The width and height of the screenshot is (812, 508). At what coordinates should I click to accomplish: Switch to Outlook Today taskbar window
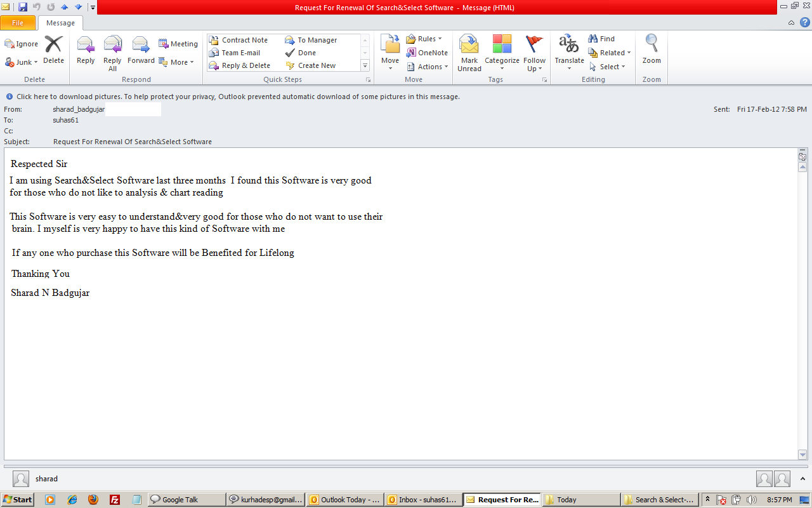(345, 500)
